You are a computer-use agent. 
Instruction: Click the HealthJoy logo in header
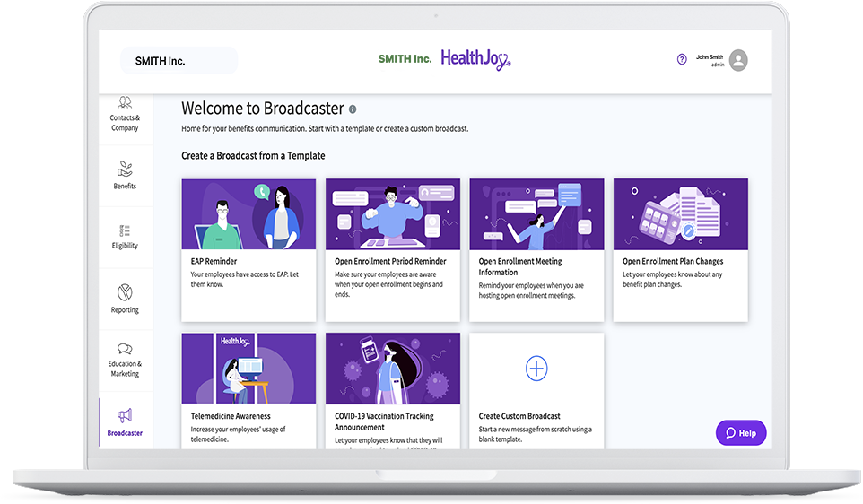tap(475, 59)
